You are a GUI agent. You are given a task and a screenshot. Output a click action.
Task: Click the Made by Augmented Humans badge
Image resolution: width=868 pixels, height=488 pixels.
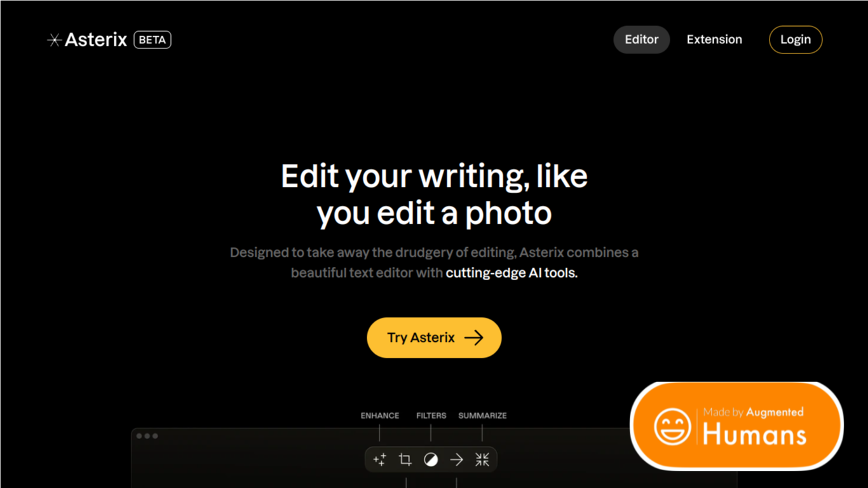pos(737,426)
